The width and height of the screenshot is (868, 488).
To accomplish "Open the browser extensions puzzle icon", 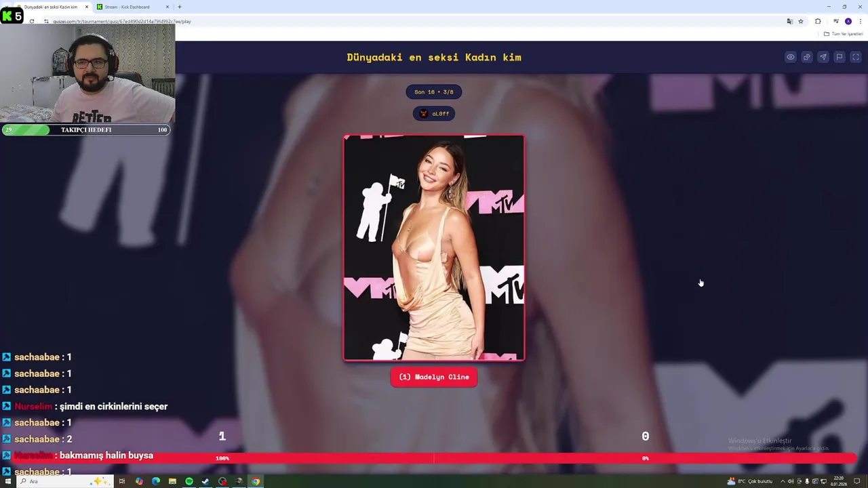I will 818,21.
